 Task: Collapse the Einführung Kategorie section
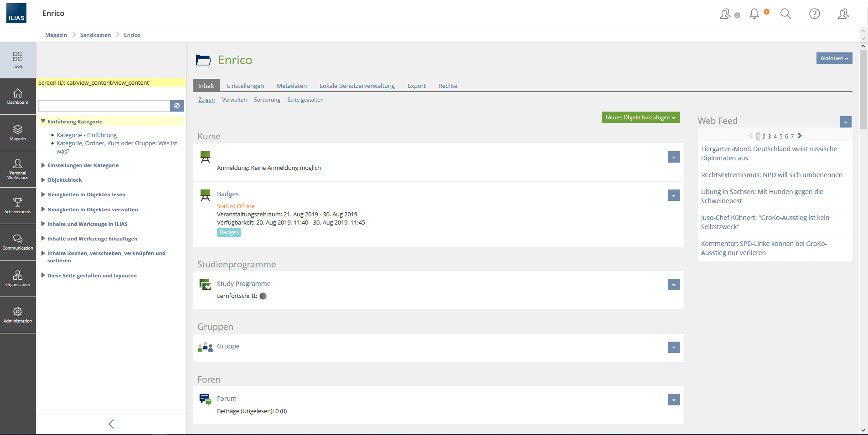pos(43,122)
